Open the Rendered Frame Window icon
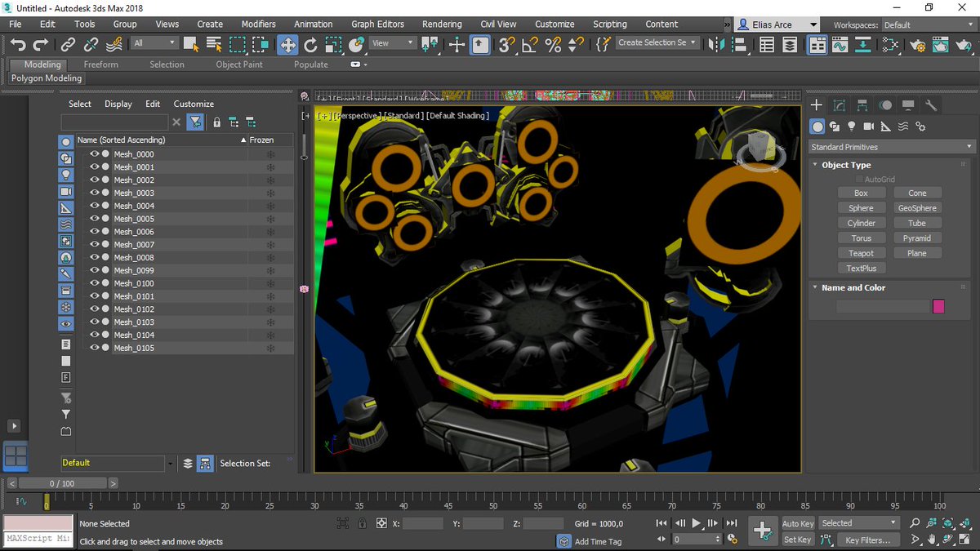Viewport: 980px width, 551px height. [940, 46]
